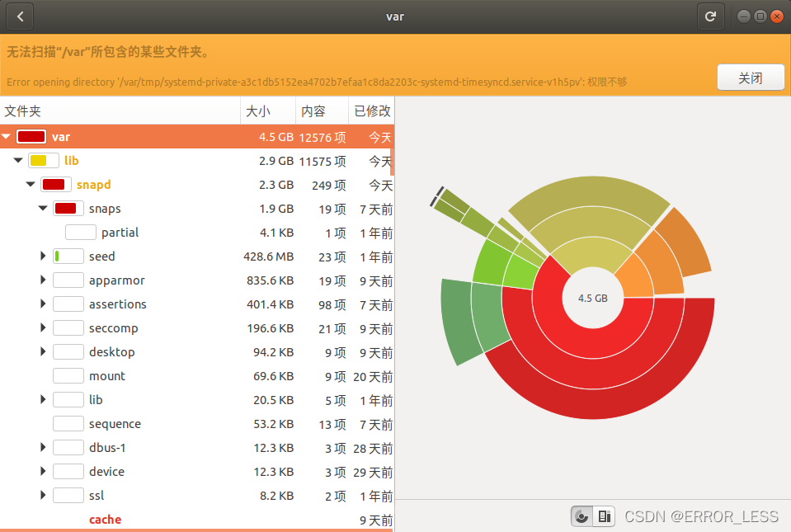Click the yellow usage bar of lib

(44, 160)
